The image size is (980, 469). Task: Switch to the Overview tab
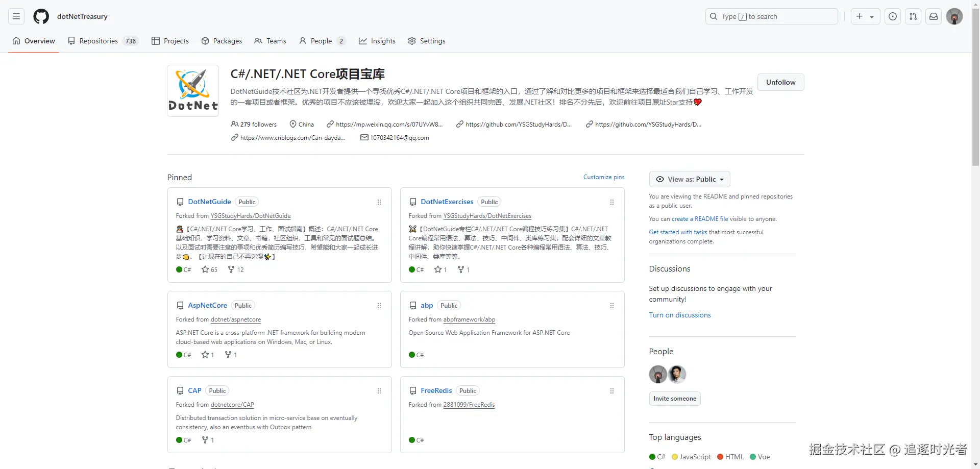pyautogui.click(x=34, y=41)
